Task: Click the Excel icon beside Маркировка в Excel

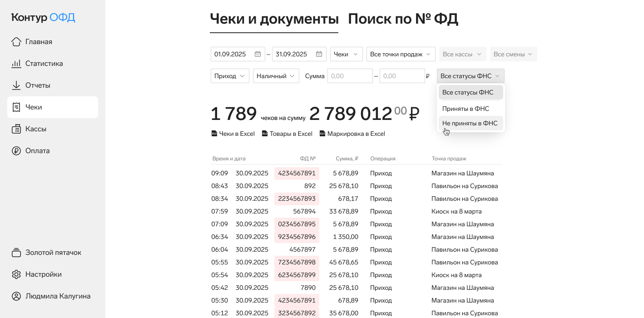Action: pos(322,134)
